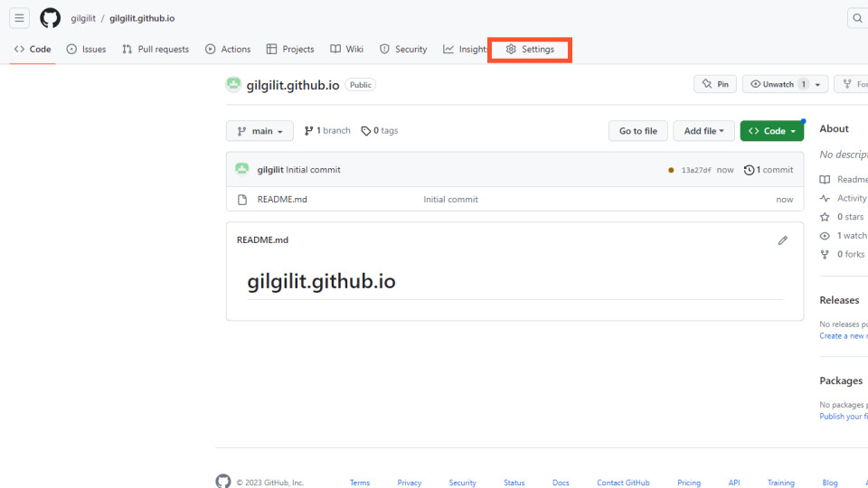Open the Wiki tab

(x=347, y=49)
